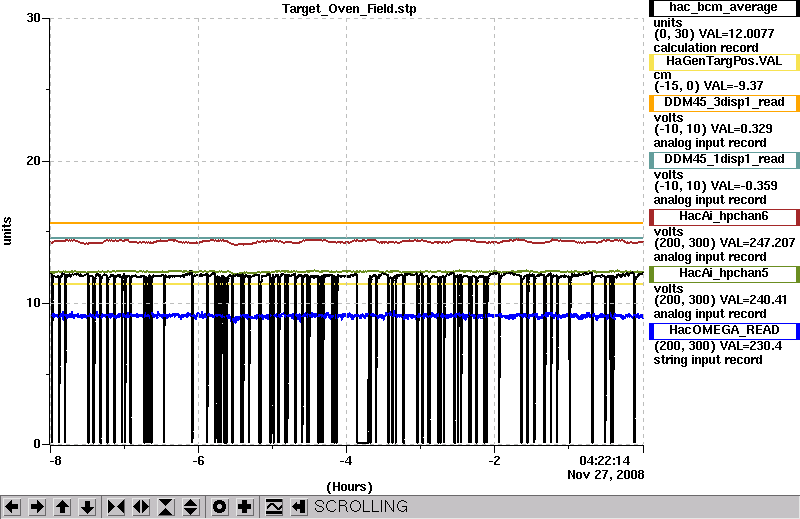This screenshot has height=519, width=800.
Task: Click the plus sign toolbar icon
Action: [x=244, y=507]
